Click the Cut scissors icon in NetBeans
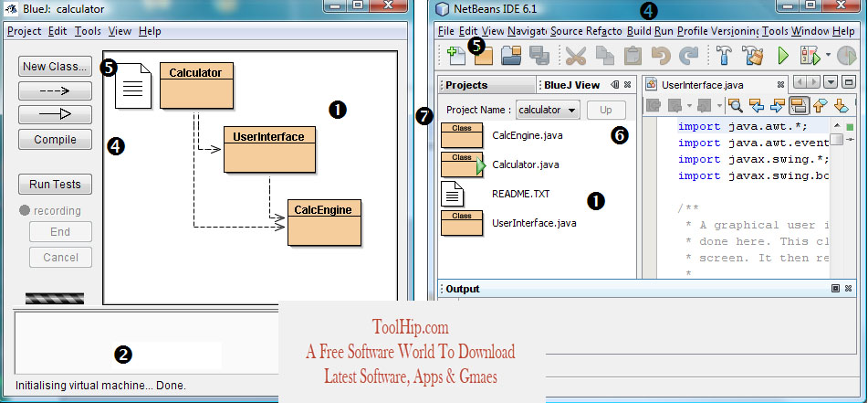Image resolution: width=868 pixels, height=403 pixels. (576, 56)
